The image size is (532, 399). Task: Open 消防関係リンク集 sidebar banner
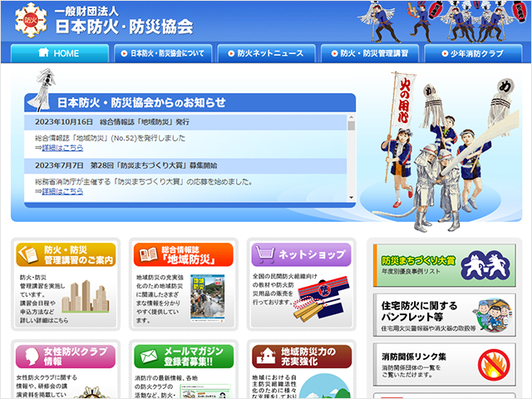coord(445,364)
